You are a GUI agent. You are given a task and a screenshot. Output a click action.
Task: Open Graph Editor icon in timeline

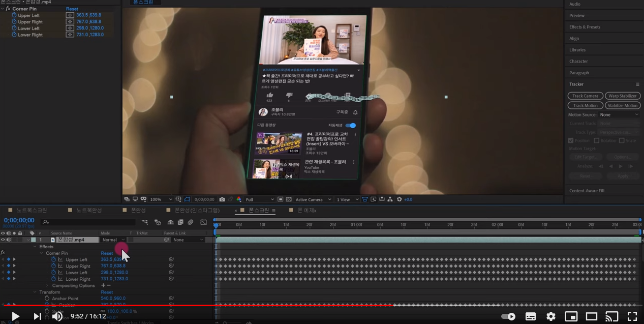(x=204, y=222)
